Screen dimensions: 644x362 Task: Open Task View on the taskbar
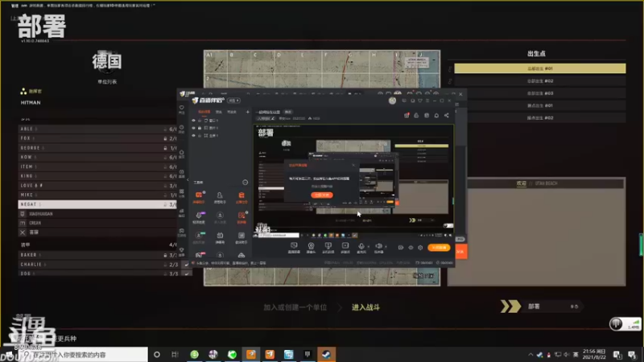175,355
